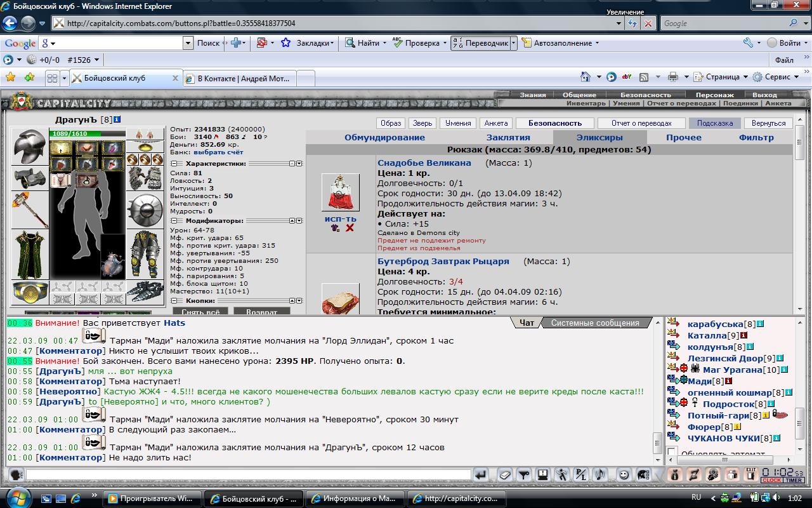Open info icon beside Каталла[9]

click(x=744, y=335)
